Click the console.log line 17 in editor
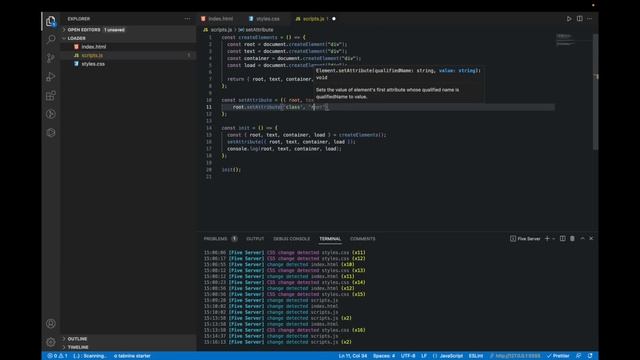Screen dimensions: 640x360 pyautogui.click(x=284, y=149)
